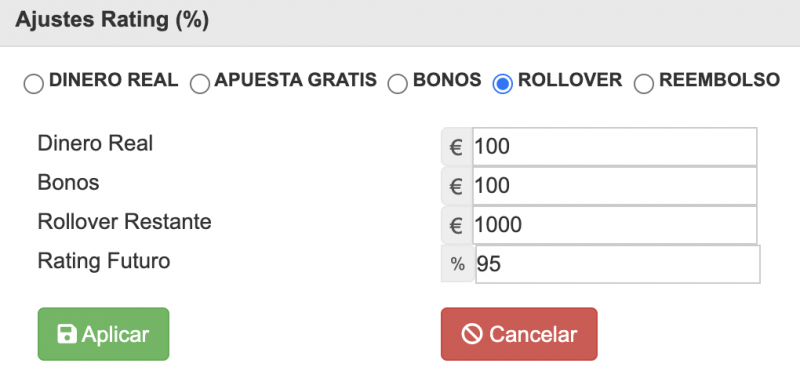Click the Rating Futuro field label

[x=104, y=261]
